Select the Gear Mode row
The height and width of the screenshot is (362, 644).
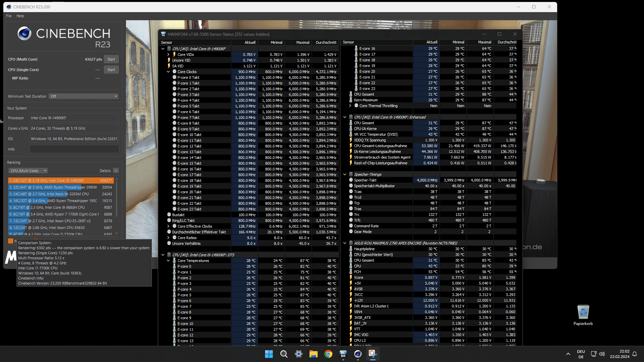point(429,232)
